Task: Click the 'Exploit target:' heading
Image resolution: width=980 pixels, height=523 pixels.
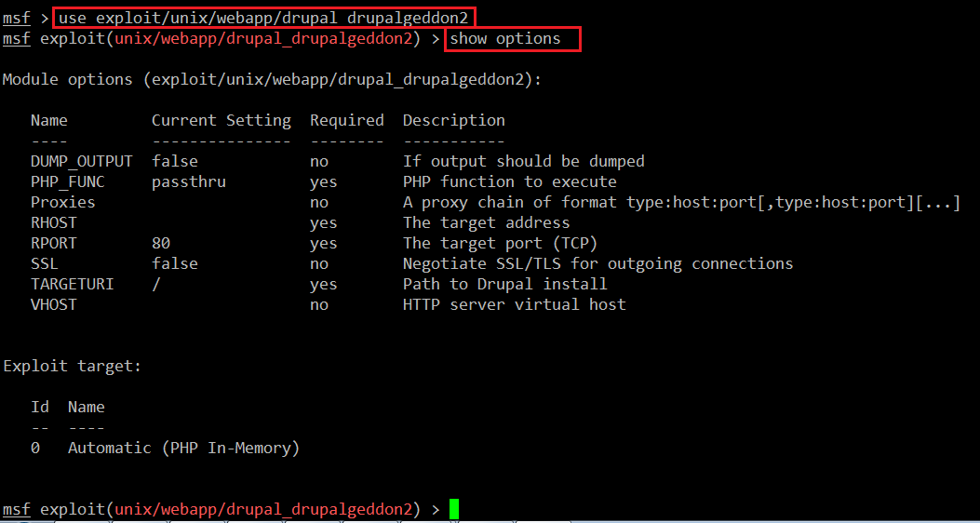Action: [72, 366]
